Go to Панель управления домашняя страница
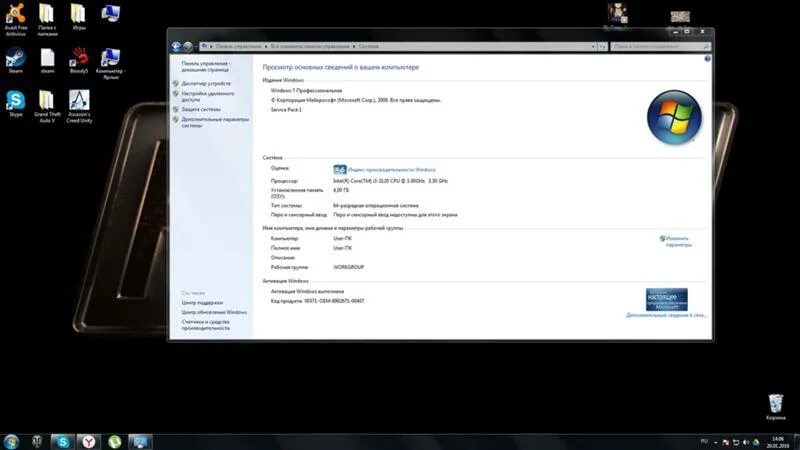The image size is (800, 450). click(x=206, y=66)
